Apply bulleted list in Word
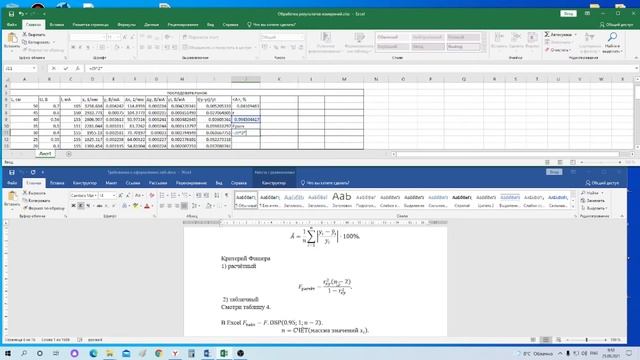 (163, 196)
